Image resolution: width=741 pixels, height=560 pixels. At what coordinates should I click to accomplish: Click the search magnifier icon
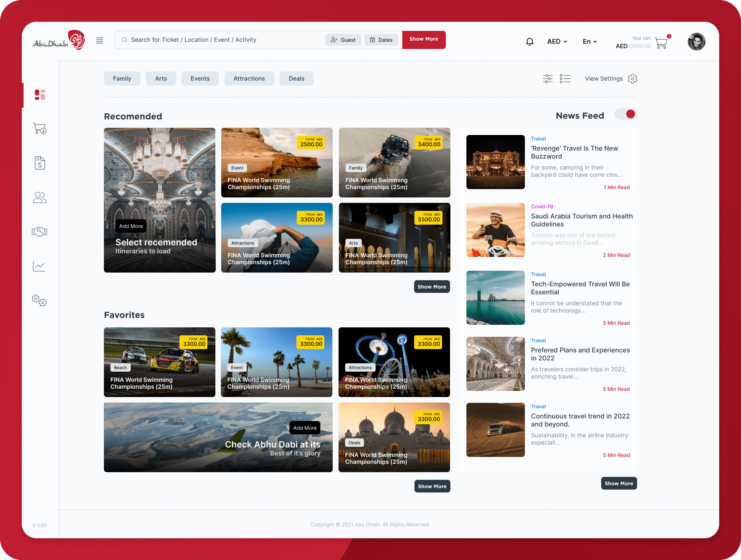[125, 40]
